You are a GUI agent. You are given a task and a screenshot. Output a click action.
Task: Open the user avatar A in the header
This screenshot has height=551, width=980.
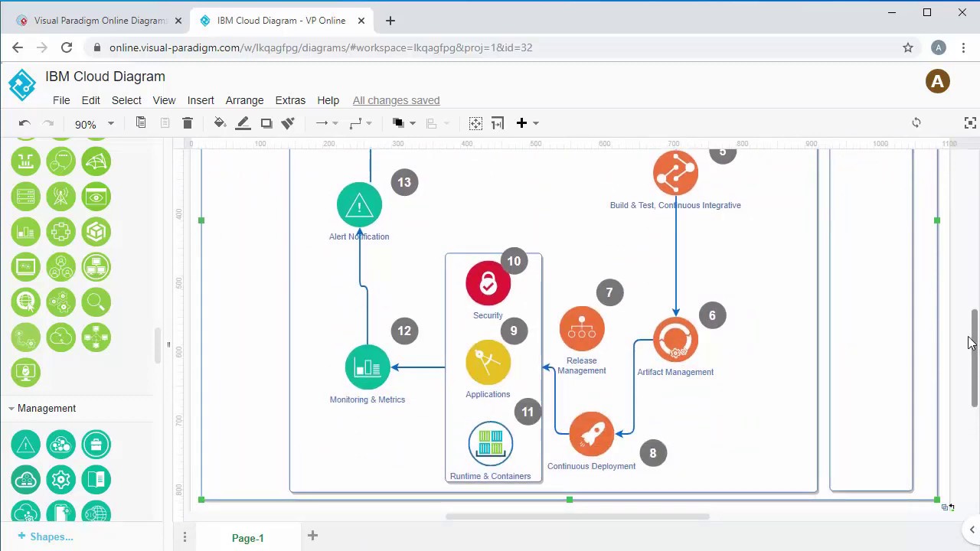click(938, 81)
